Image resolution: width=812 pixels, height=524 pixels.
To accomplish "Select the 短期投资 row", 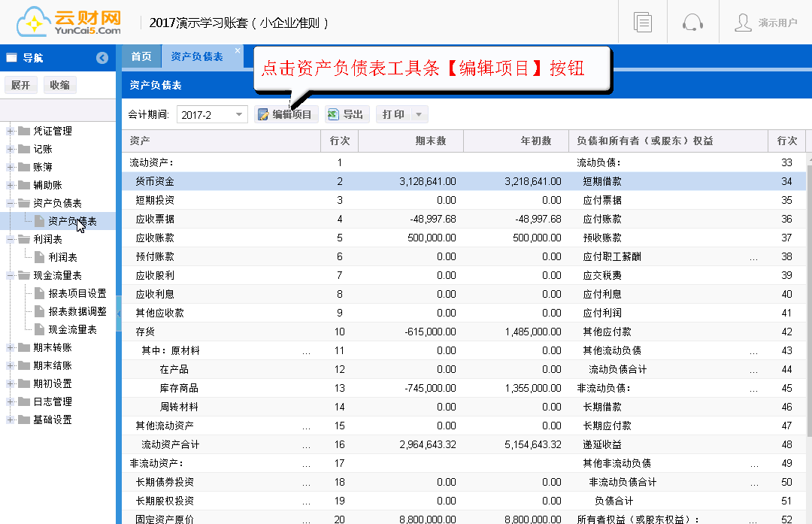I will (464, 201).
